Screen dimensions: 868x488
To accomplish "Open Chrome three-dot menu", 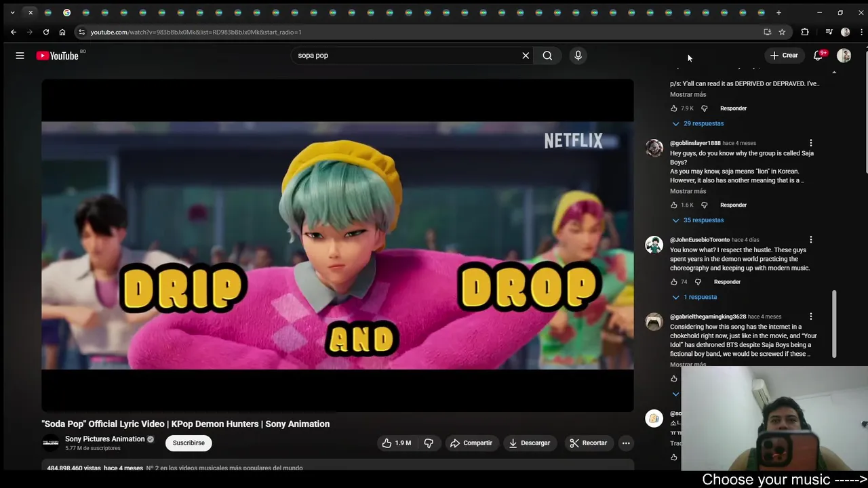I will pyautogui.click(x=861, y=32).
